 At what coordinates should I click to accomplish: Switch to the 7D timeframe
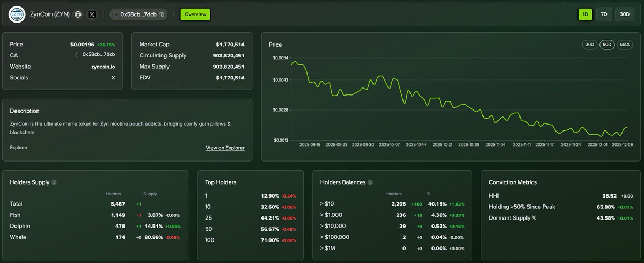[604, 14]
